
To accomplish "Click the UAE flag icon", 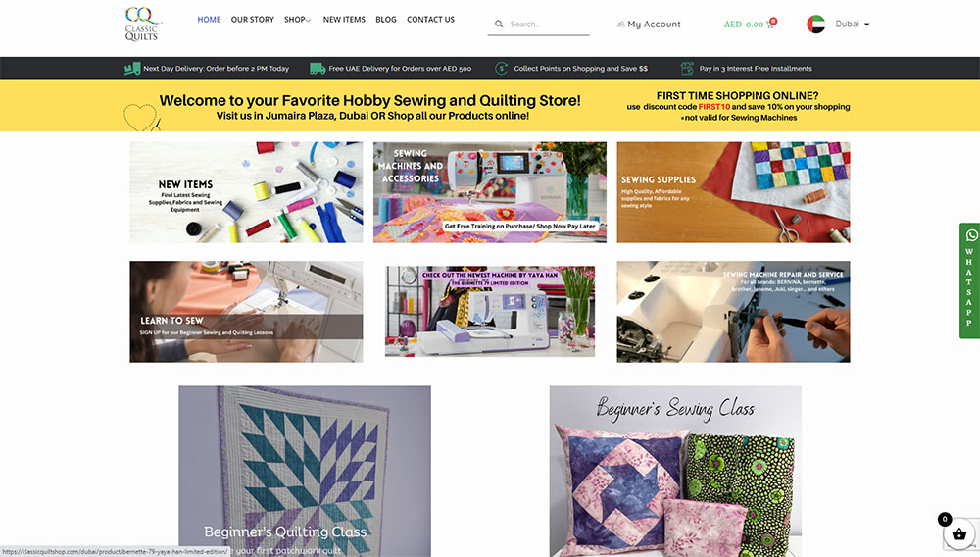I will tap(815, 24).
